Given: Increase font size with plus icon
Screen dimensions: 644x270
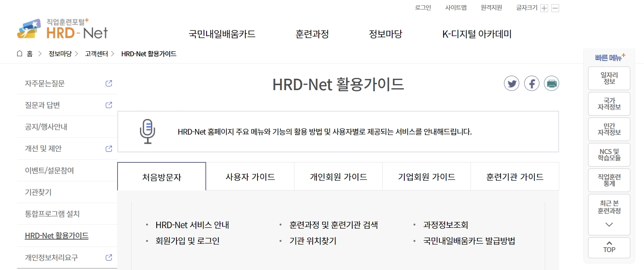Looking at the screenshot, I should [x=544, y=8].
